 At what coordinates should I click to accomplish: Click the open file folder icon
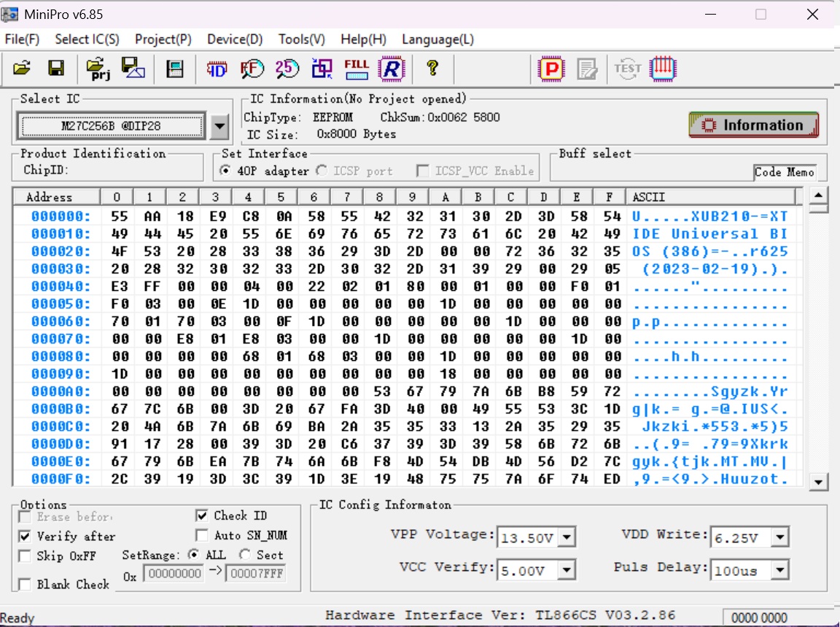point(22,69)
